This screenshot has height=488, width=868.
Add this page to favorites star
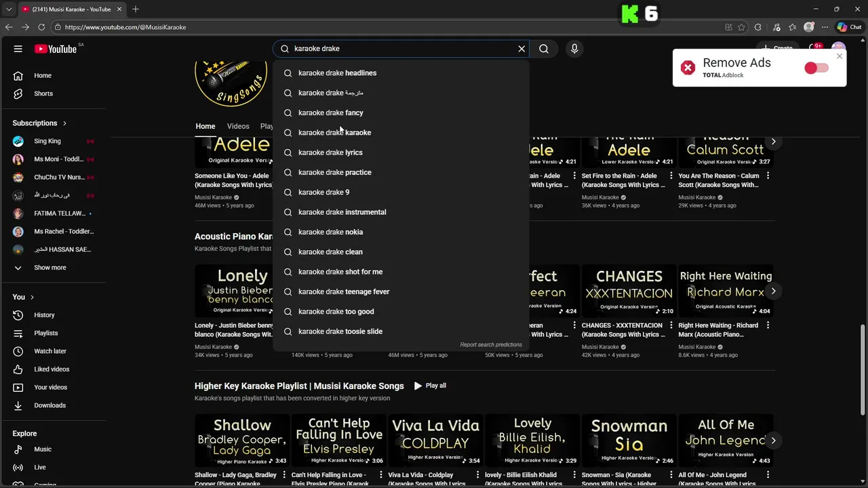741,27
